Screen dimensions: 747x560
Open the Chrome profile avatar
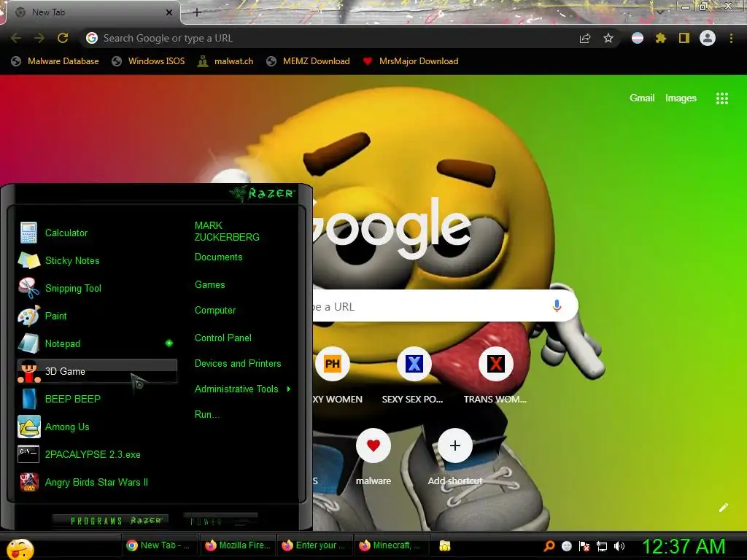708,38
